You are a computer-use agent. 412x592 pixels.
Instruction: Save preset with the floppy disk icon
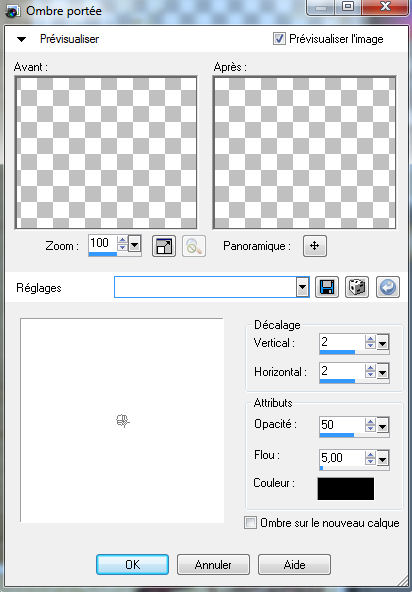[327, 287]
